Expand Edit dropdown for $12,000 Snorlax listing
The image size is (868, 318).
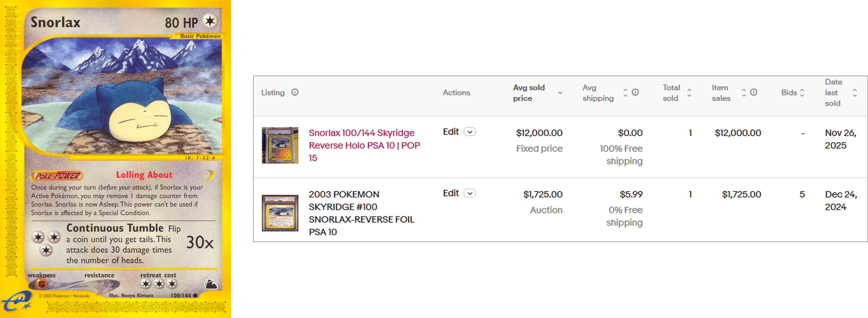point(470,132)
